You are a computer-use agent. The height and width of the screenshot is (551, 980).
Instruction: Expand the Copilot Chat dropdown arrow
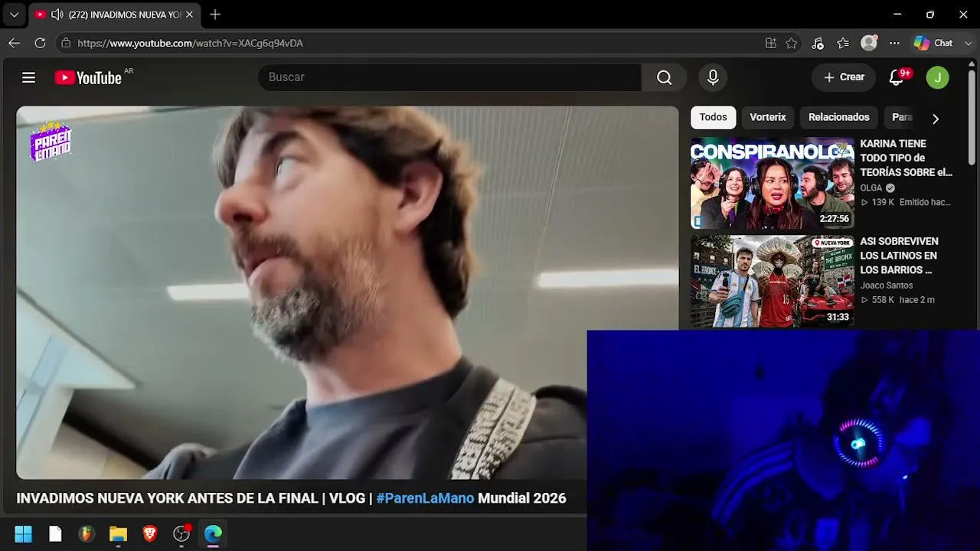[969, 43]
